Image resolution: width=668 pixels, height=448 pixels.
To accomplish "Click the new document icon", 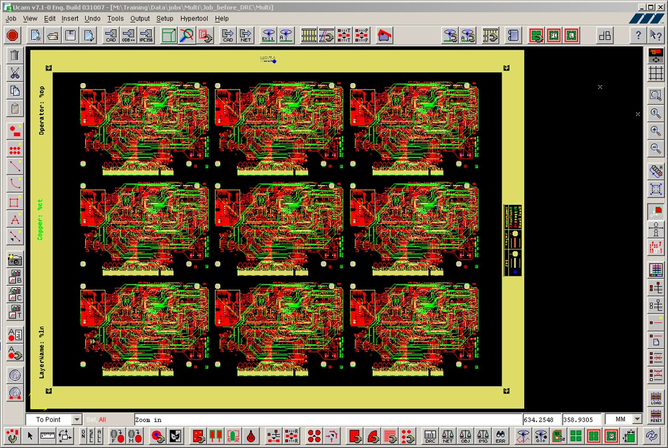I will (35, 35).
